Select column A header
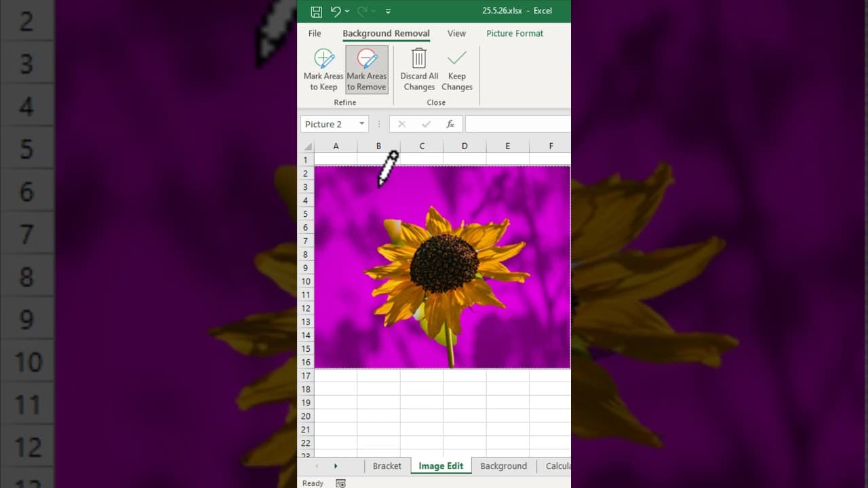Viewport: 868px width, 488px height. [336, 146]
